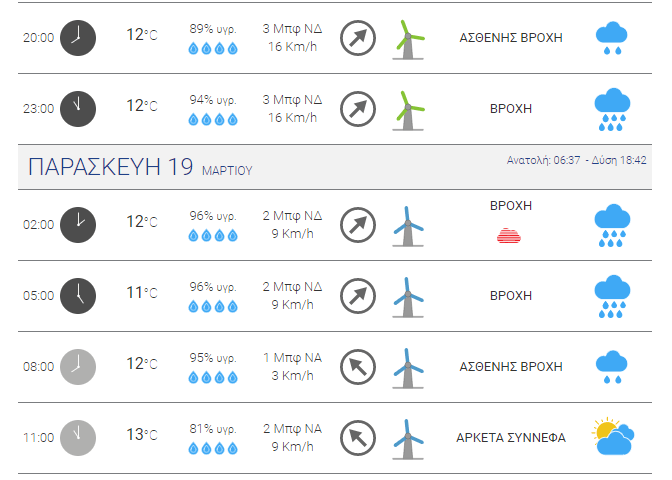Click the 96% υγρ. humidity at 05:00

[213, 287]
